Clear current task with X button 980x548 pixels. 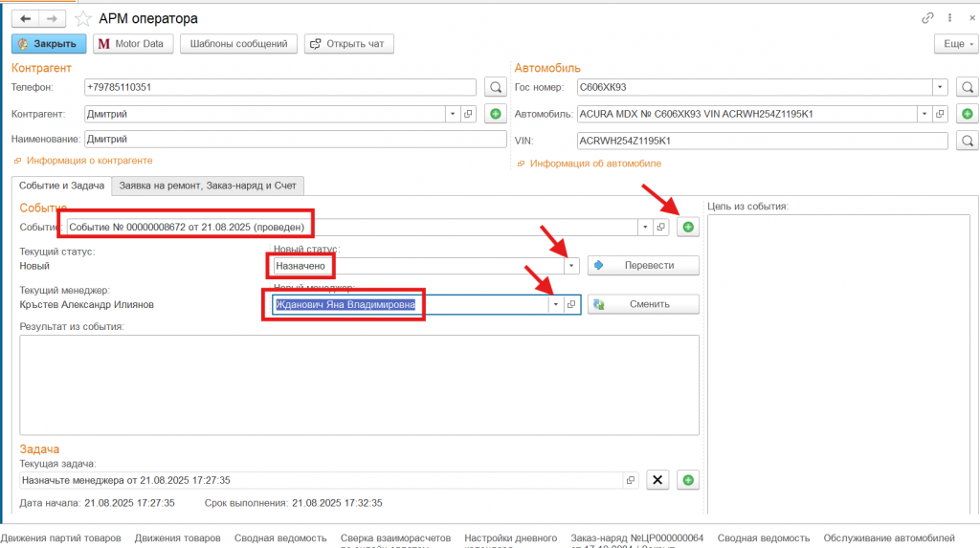(657, 480)
